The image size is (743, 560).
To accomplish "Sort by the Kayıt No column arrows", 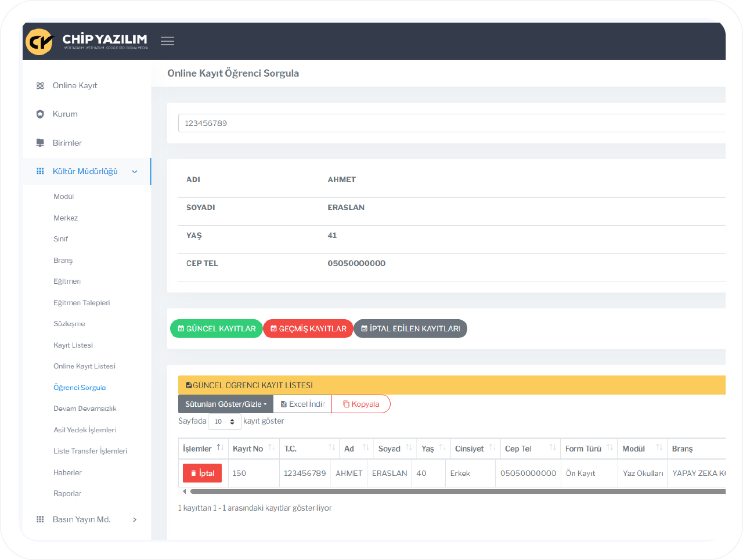I will [271, 447].
